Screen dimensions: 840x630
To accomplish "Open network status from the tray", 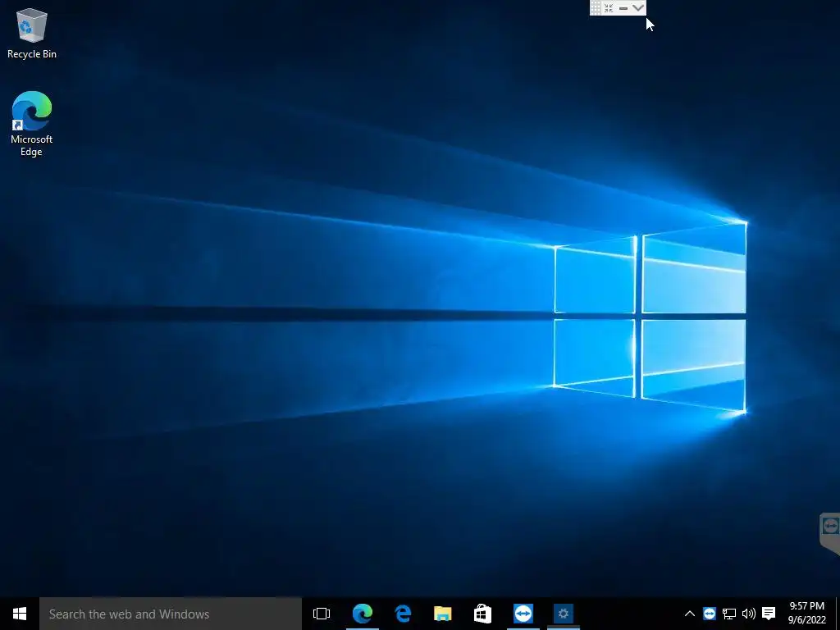I will (x=729, y=614).
